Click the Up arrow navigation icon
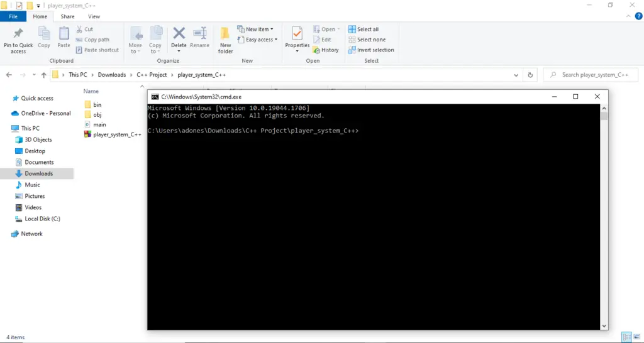This screenshot has width=644, height=343. click(x=43, y=75)
